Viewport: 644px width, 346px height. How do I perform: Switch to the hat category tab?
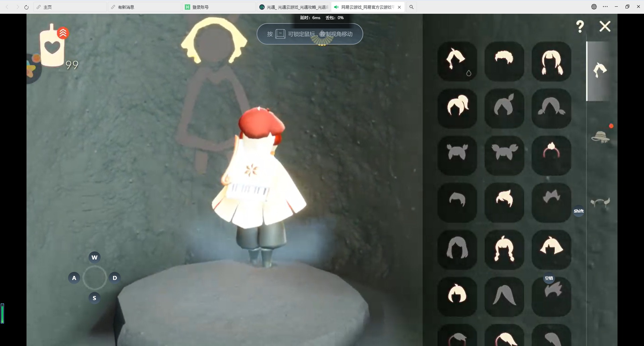click(x=600, y=137)
